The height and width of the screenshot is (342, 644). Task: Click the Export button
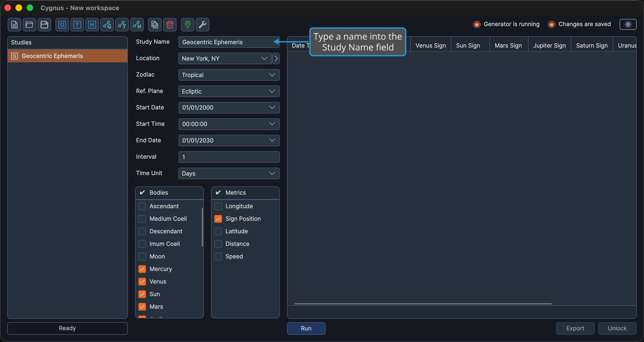(x=575, y=328)
